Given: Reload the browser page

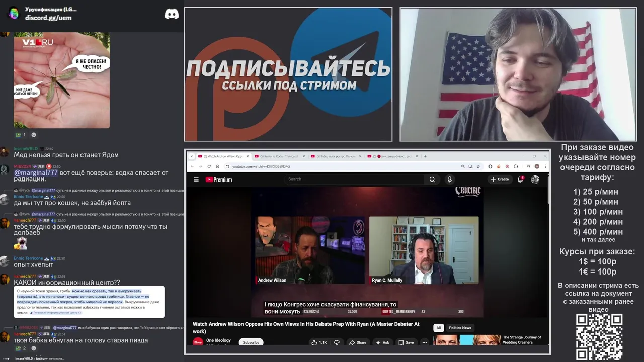Looking at the screenshot, I should point(209,166).
